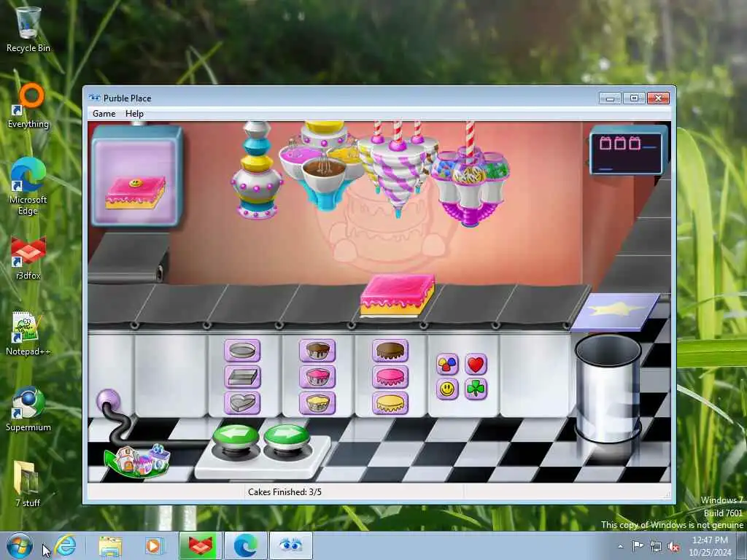This screenshot has width=747, height=560.
Task: Maximize the Purble Place window
Action: click(x=634, y=98)
